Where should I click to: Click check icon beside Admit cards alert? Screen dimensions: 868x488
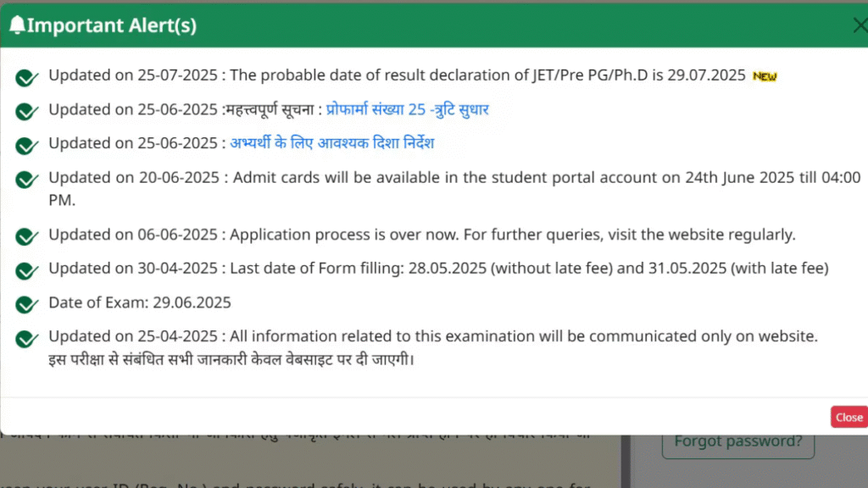[x=26, y=180]
